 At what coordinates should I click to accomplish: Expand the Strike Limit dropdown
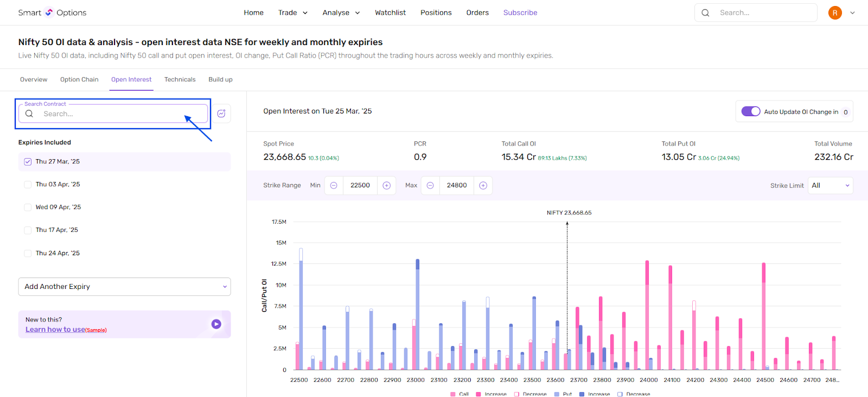830,185
